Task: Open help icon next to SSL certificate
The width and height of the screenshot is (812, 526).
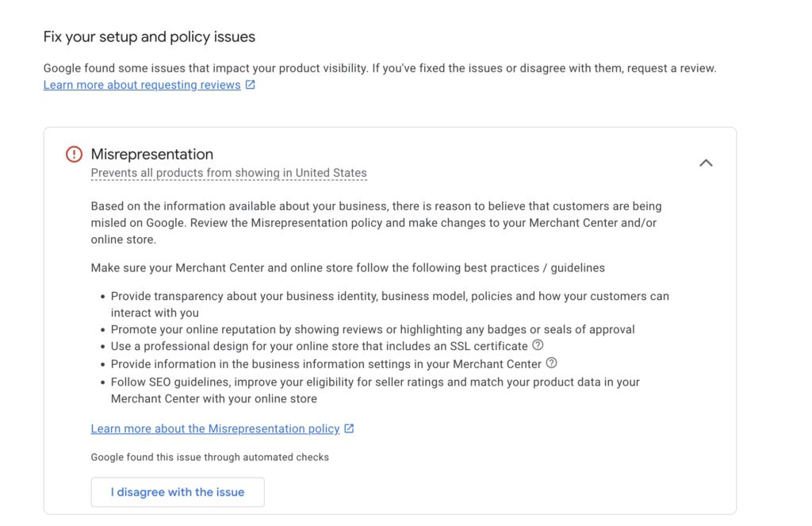Action: coord(538,346)
